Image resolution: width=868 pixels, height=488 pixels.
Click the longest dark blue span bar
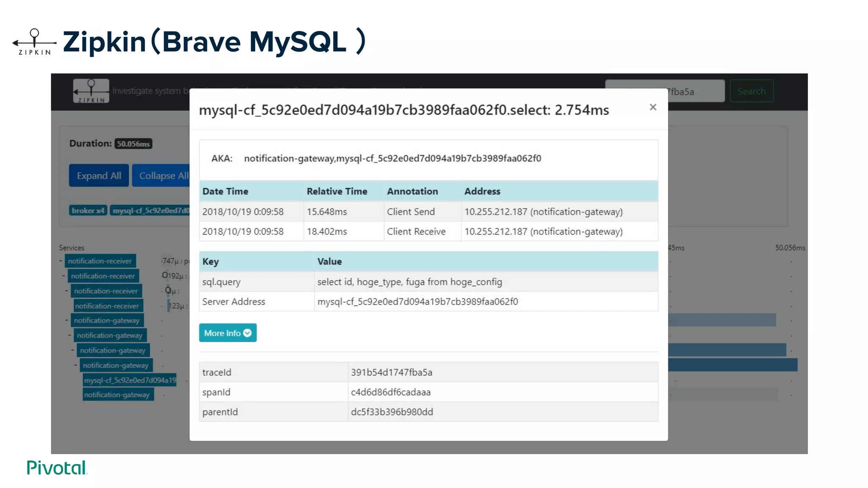(733, 365)
